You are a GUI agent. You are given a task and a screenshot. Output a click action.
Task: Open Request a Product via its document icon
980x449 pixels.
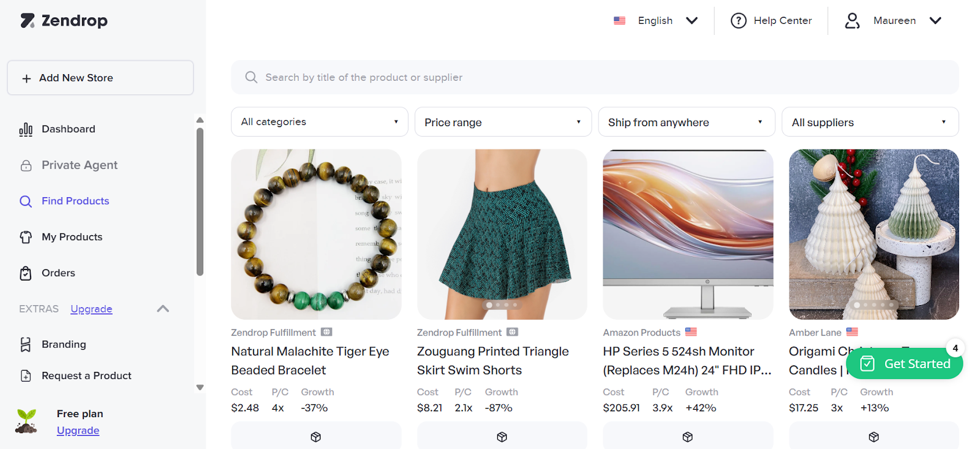point(26,375)
